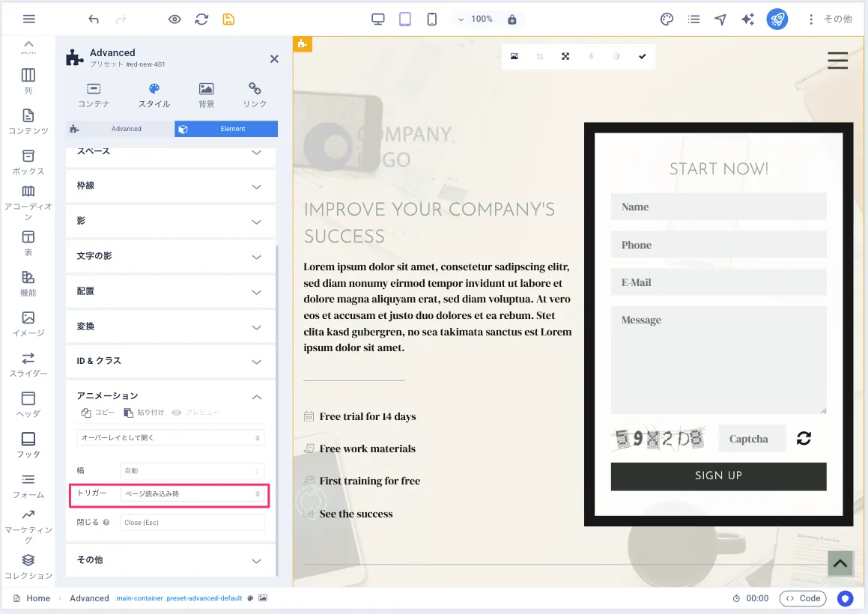Click the refresh sync icon
The height and width of the screenshot is (614, 868).
pos(201,19)
